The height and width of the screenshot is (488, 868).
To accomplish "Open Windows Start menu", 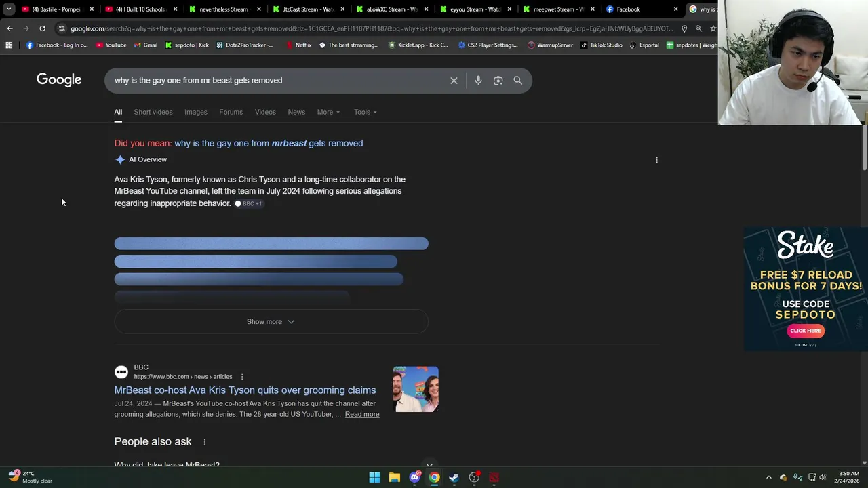I will click(374, 477).
